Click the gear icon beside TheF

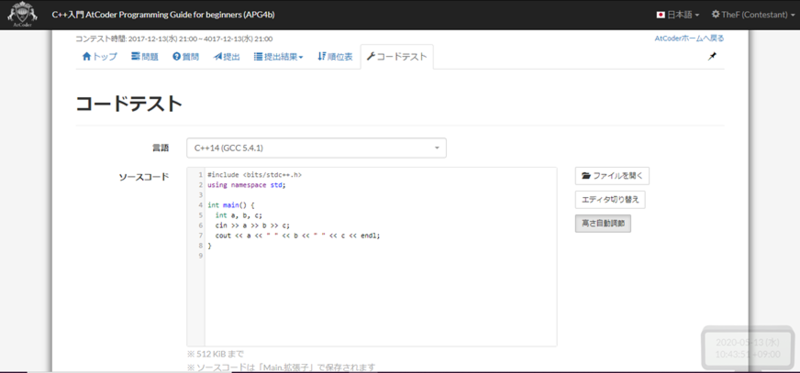click(715, 14)
